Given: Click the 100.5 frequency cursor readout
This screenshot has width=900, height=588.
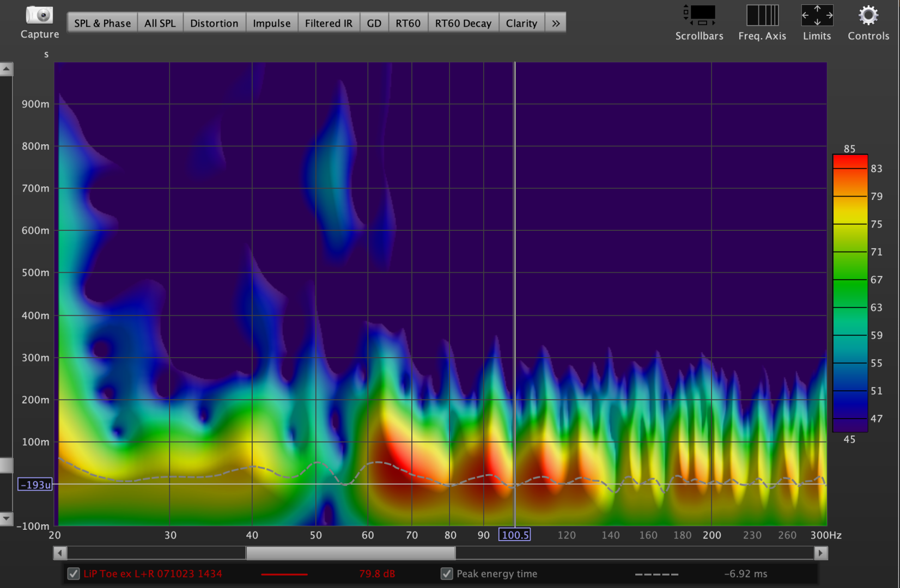Looking at the screenshot, I should [515, 535].
